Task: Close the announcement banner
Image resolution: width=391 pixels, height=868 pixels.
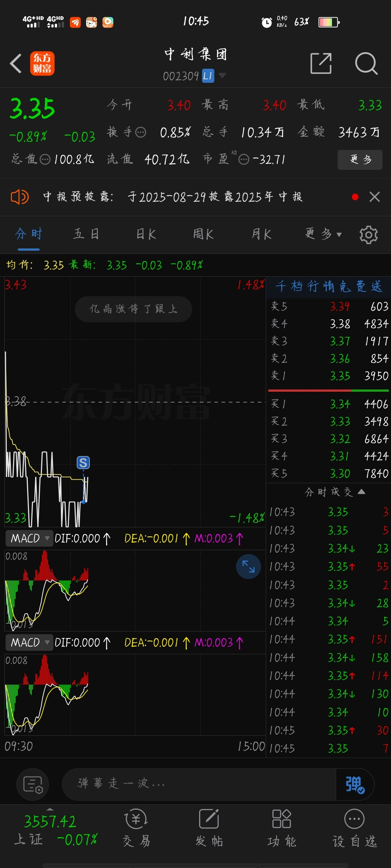Action: tap(375, 197)
